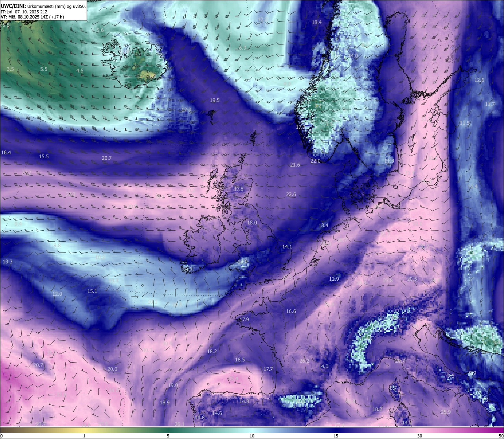Screen dimensions: 504x439
Task: Click the 17.7 value off western France
Action: (x=268, y=369)
